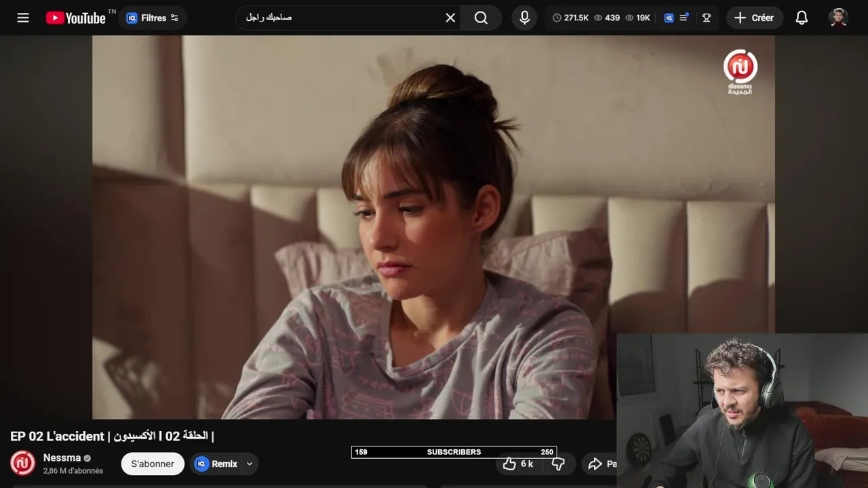Open the Nessma channel name link
The width and height of the screenshot is (868, 488).
coord(62,457)
